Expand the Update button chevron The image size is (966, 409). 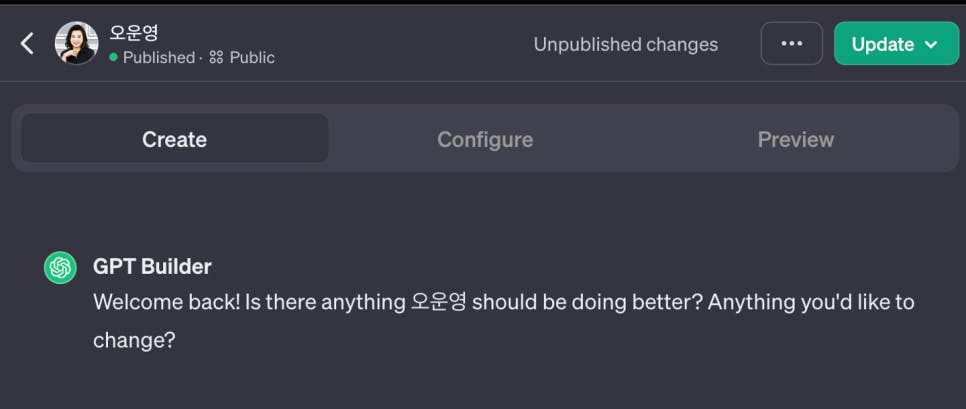[x=932, y=44]
